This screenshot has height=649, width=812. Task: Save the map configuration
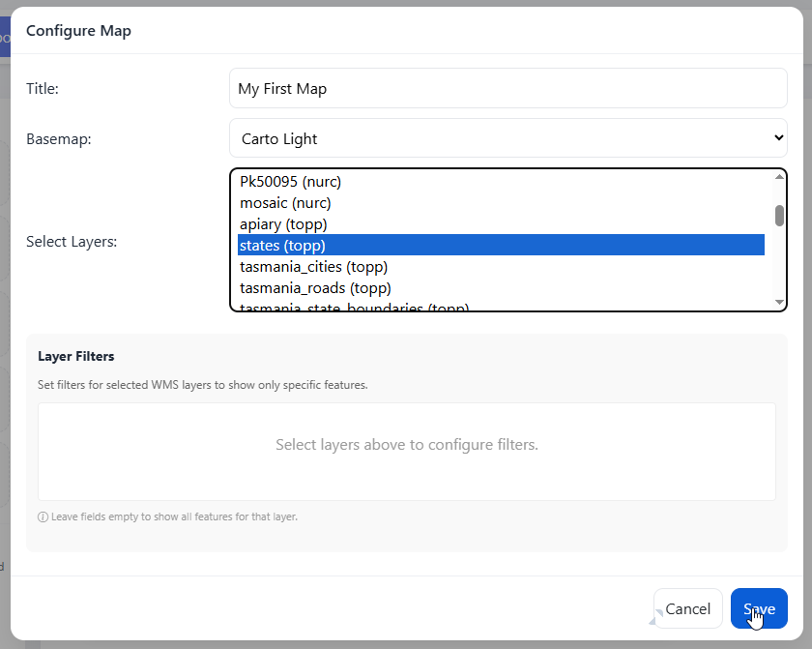[759, 608]
